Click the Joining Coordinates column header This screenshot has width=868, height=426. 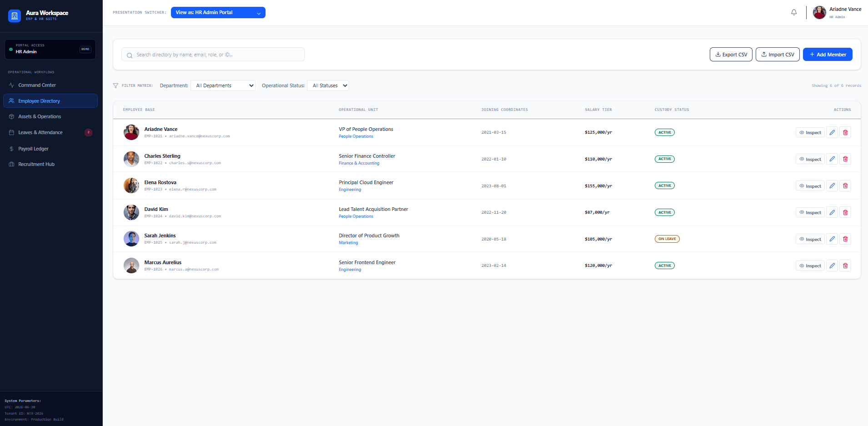pyautogui.click(x=505, y=110)
